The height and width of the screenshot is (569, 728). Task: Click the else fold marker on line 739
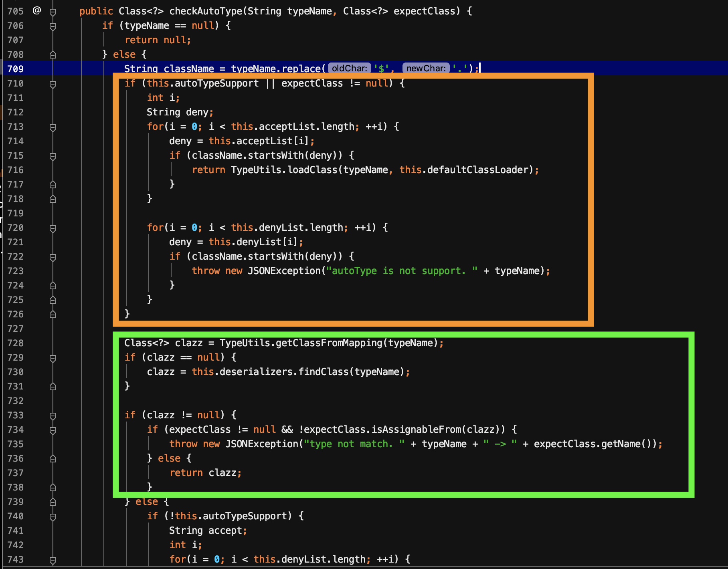coord(53,502)
